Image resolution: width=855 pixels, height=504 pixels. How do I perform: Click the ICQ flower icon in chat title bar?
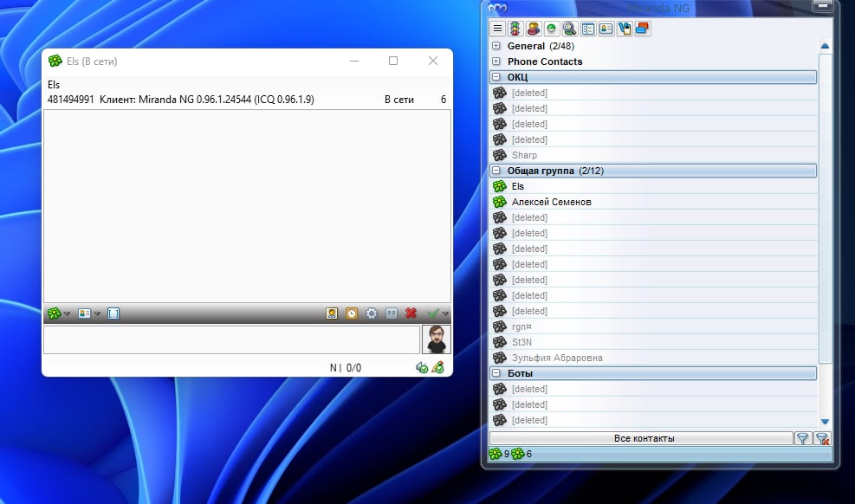55,61
